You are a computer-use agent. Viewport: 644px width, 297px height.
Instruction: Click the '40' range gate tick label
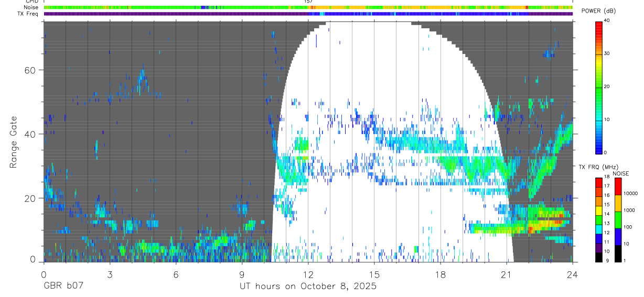click(x=31, y=134)
